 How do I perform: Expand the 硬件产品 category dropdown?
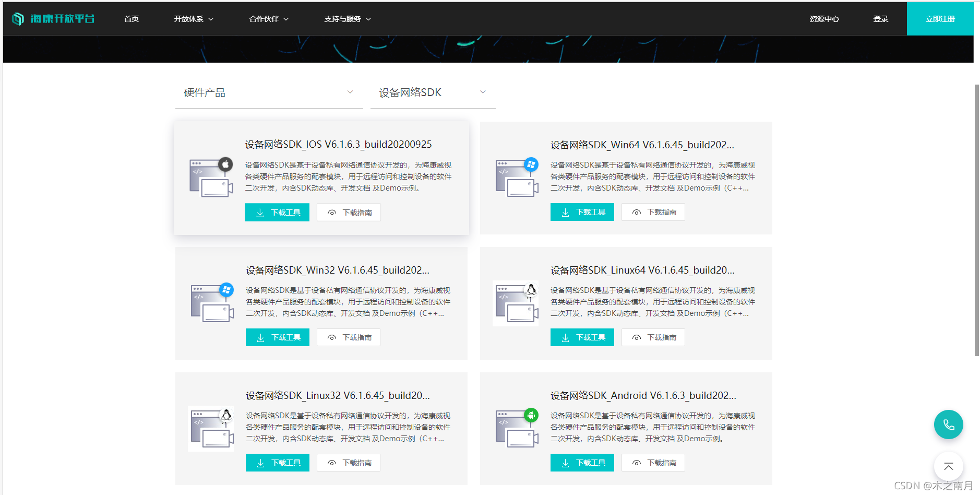(269, 93)
